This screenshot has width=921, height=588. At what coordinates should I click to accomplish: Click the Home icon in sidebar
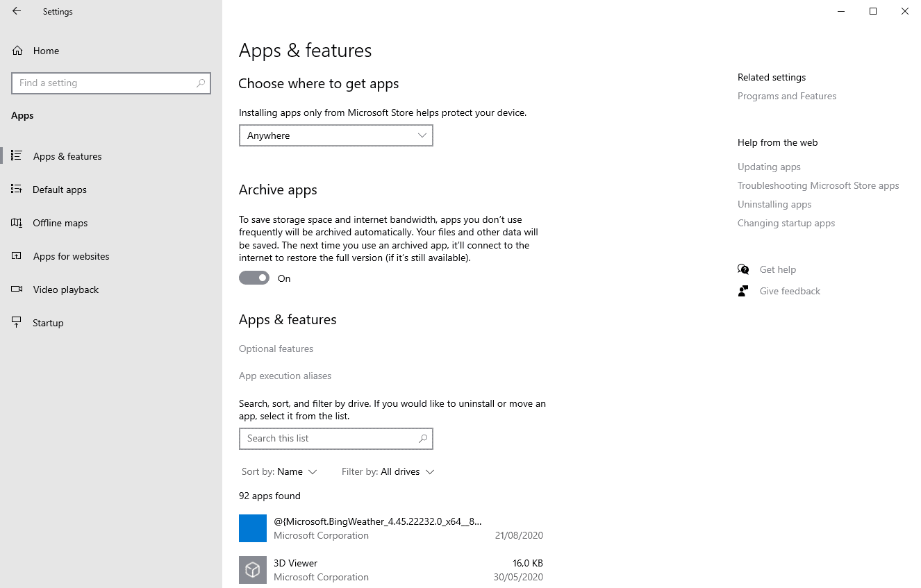pos(17,51)
